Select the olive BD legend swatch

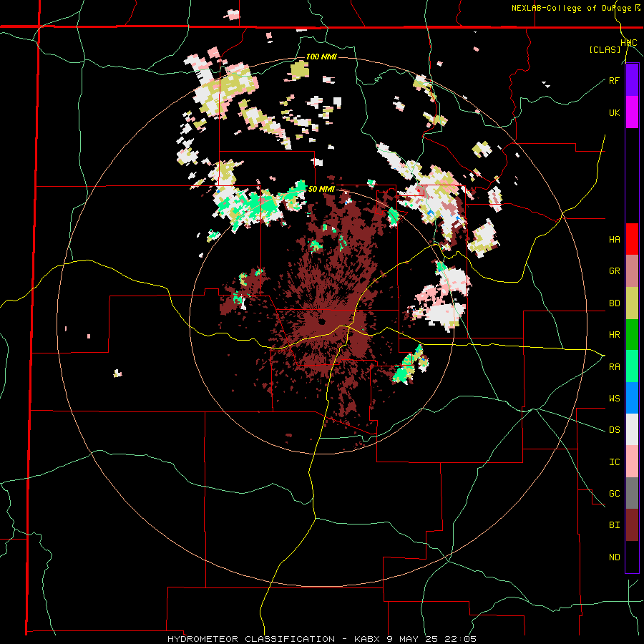point(632,303)
